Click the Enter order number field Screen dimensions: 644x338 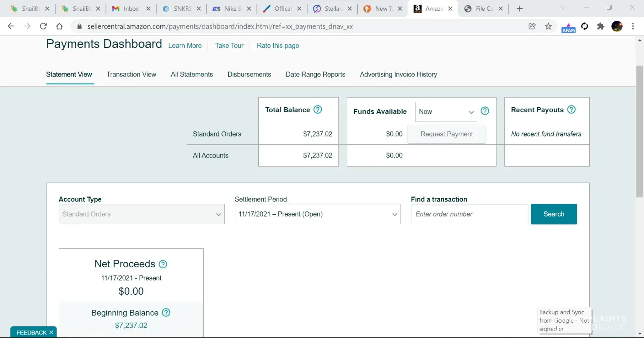click(469, 214)
